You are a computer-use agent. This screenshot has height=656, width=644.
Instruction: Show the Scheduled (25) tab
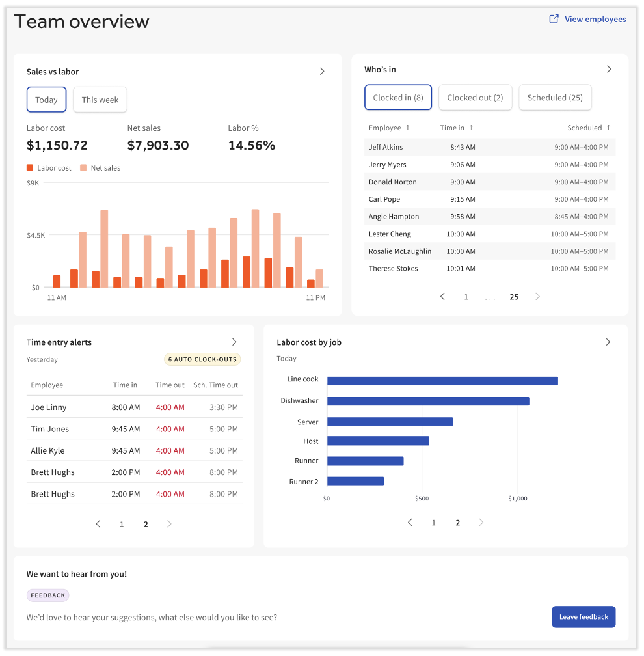pos(555,98)
